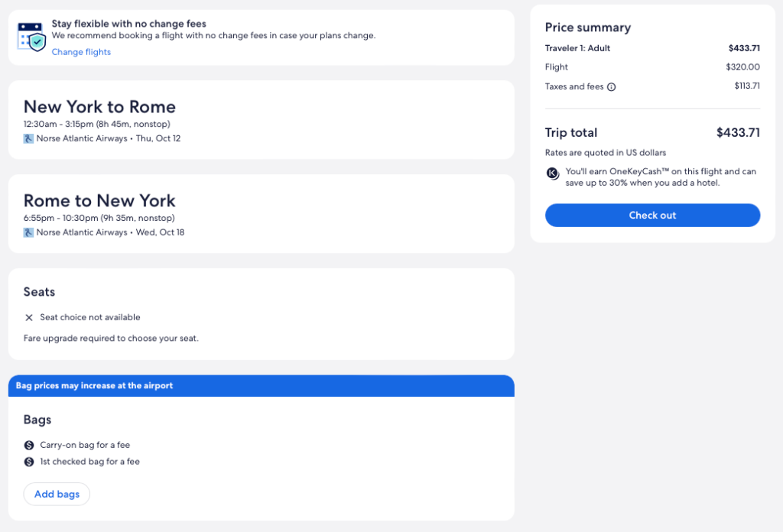Click the no change fees calendar shield icon
Image resolution: width=783 pixels, height=532 pixels.
click(x=31, y=37)
